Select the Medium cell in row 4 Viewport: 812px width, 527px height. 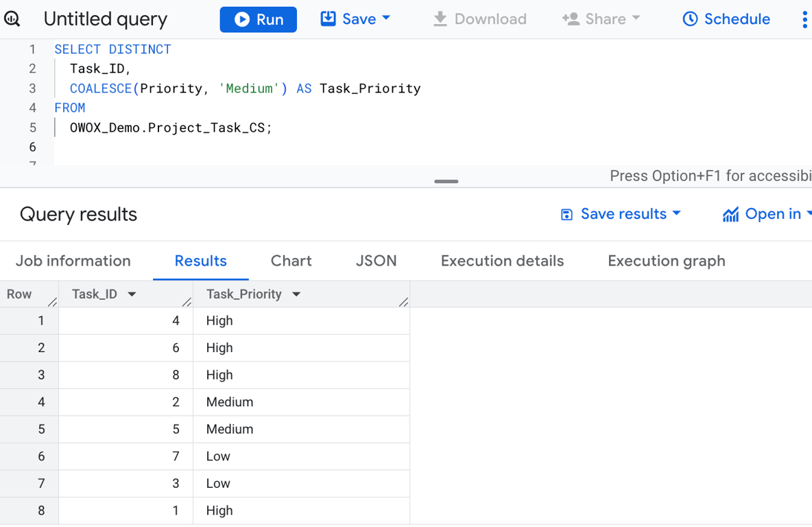tap(301, 402)
